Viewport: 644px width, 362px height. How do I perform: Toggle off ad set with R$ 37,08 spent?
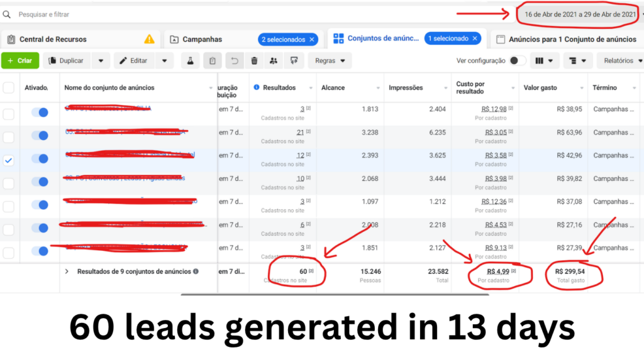pyautogui.click(x=40, y=205)
